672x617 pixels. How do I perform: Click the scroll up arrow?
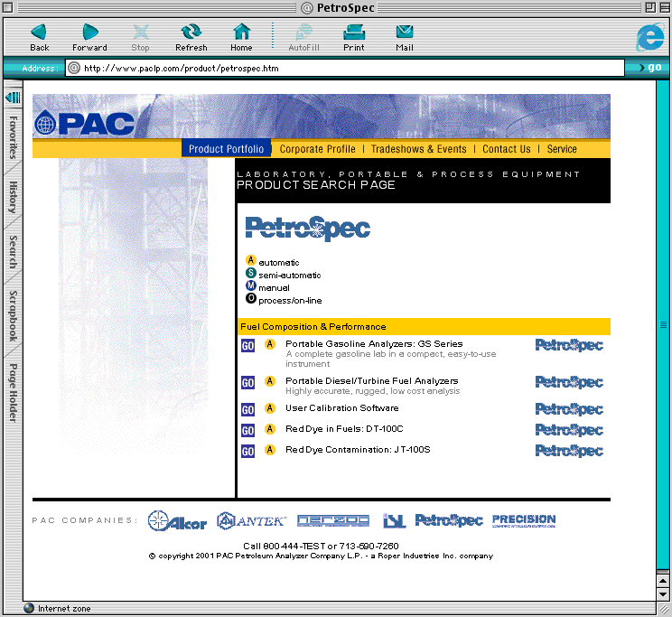tap(663, 581)
